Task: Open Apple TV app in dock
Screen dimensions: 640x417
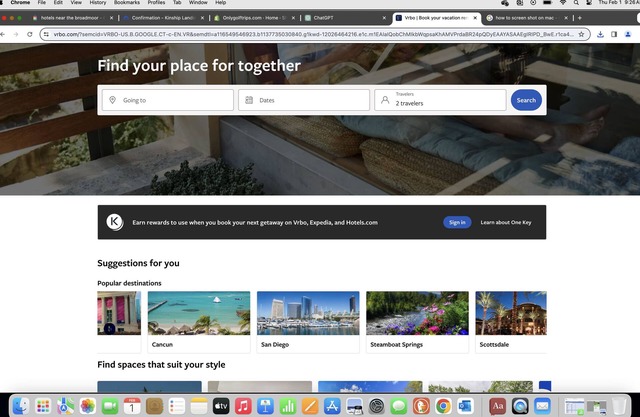Action: point(220,405)
